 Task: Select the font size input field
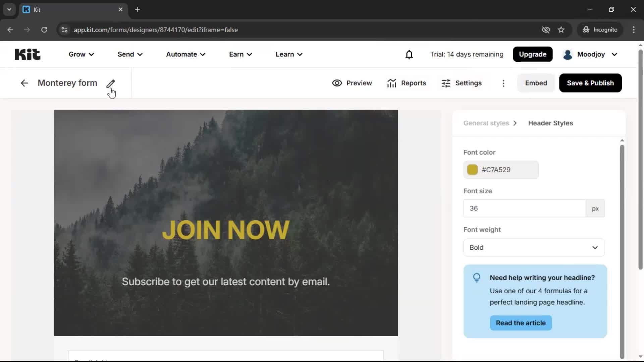click(523, 208)
